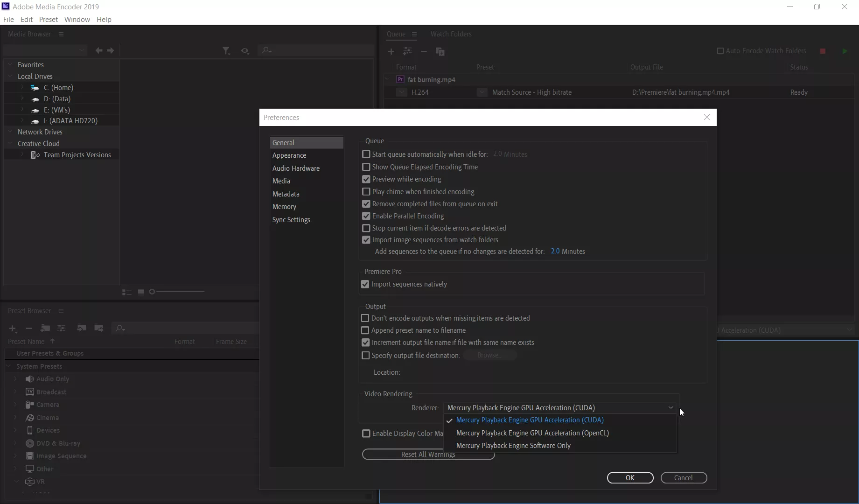Click the 2.0 Minutes watch folder value
This screenshot has width=859, height=504.
555,252
